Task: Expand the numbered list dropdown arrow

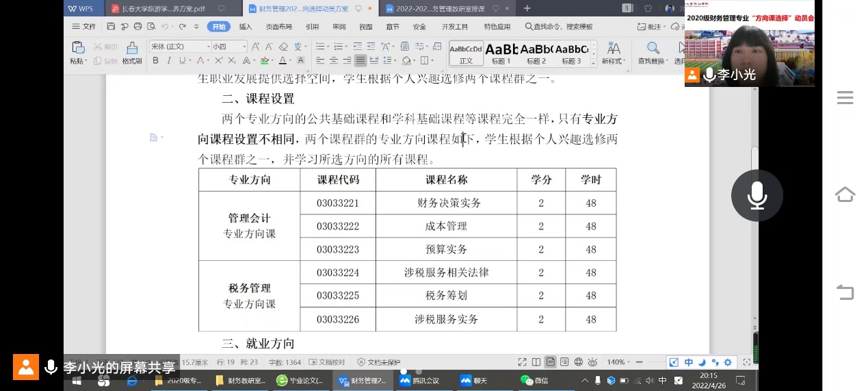Action: [x=346, y=47]
